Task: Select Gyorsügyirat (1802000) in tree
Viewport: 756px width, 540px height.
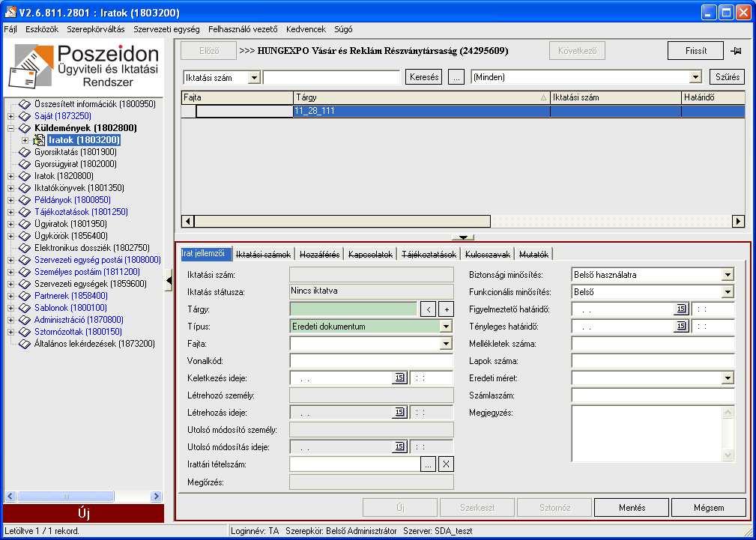Action: pos(76,165)
